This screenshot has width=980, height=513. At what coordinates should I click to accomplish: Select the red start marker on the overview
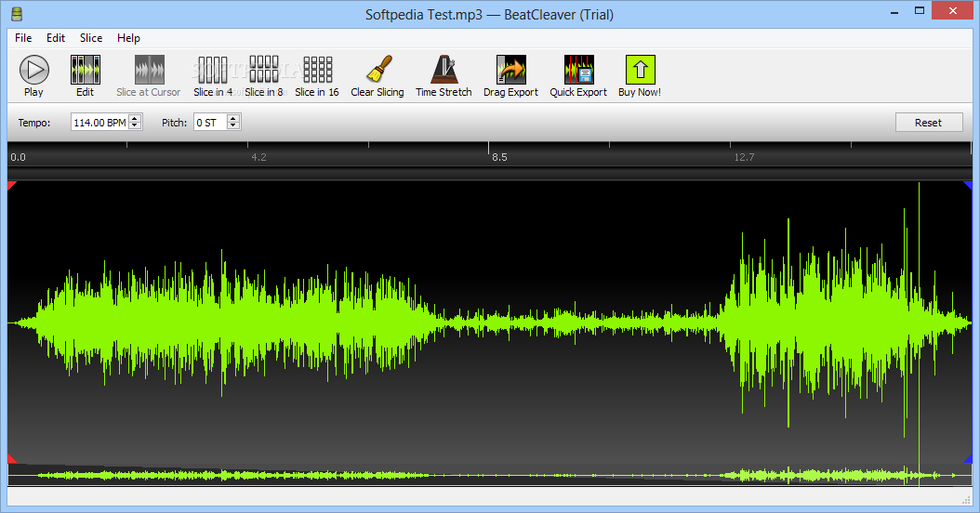click(x=11, y=459)
